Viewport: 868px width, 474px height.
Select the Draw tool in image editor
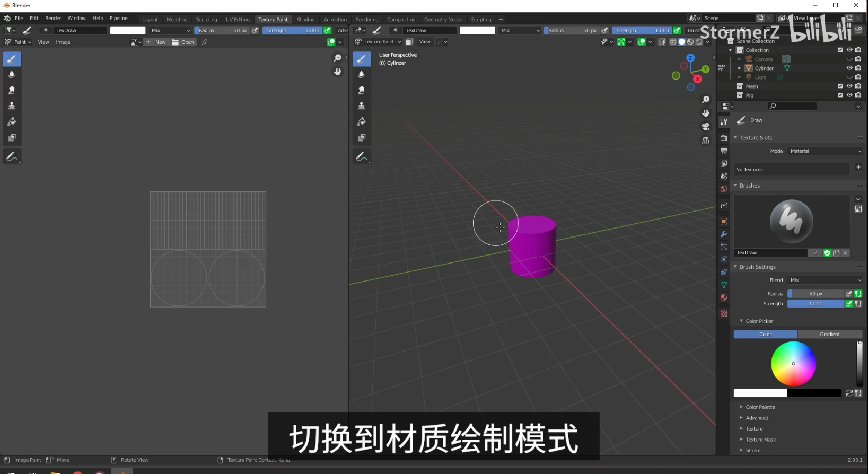click(x=12, y=59)
